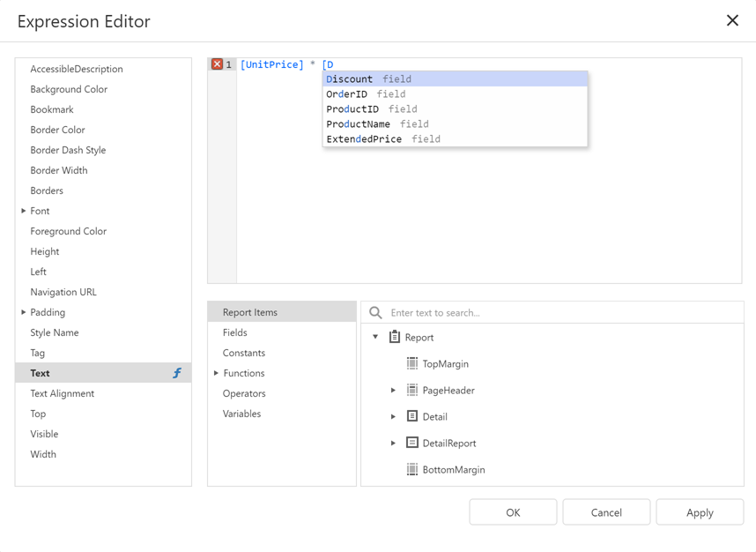The height and width of the screenshot is (552, 756).
Task: Click the error indicator on line 1
Action: tap(217, 63)
